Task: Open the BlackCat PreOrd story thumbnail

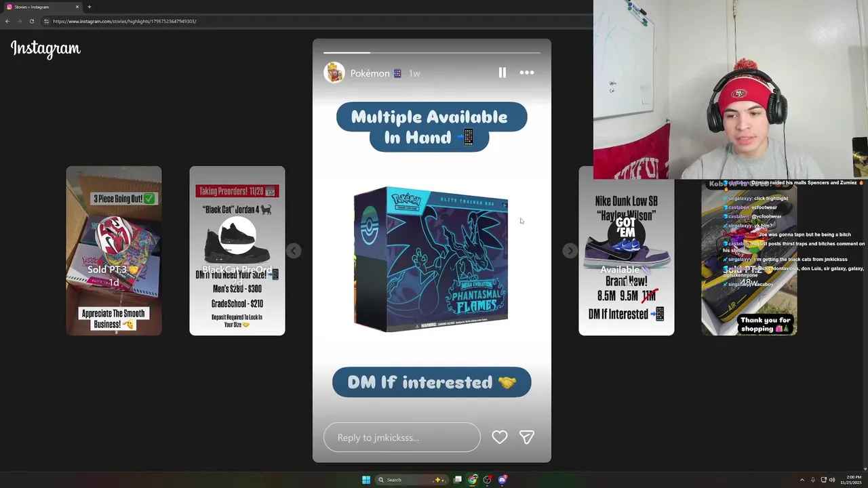Action: pos(237,251)
